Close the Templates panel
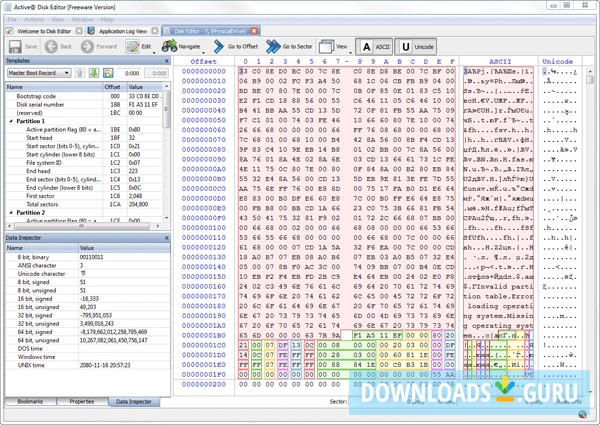The width and height of the screenshot is (600, 425). pos(167,60)
